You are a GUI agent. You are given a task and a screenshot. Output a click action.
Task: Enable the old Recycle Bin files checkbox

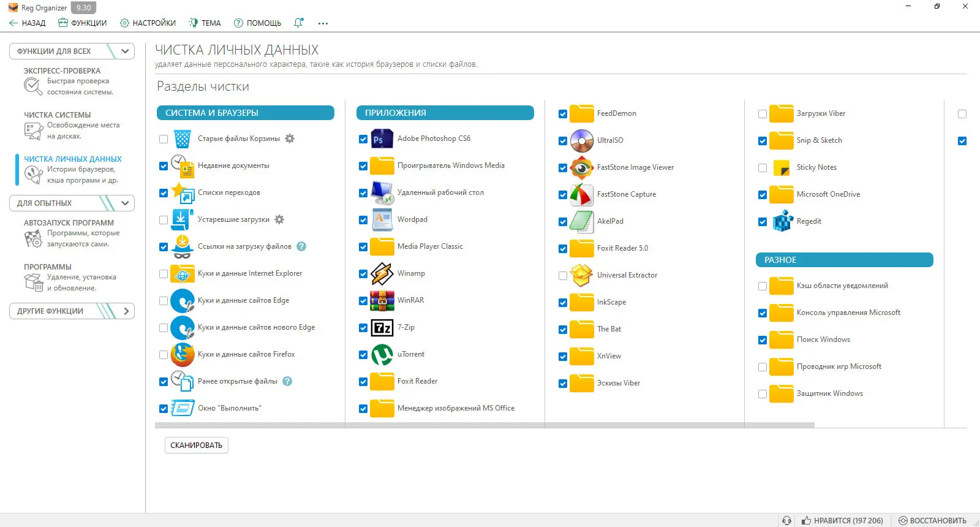click(164, 139)
